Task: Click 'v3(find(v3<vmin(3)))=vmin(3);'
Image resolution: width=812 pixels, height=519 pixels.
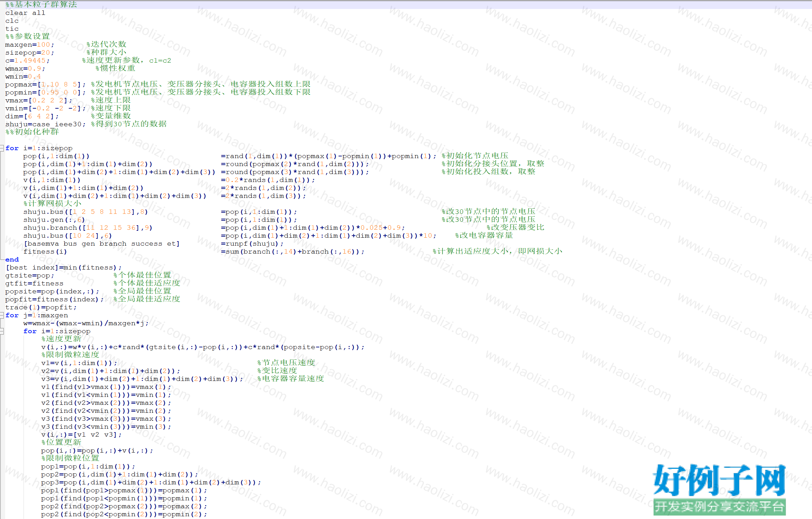Action: pyautogui.click(x=106, y=427)
